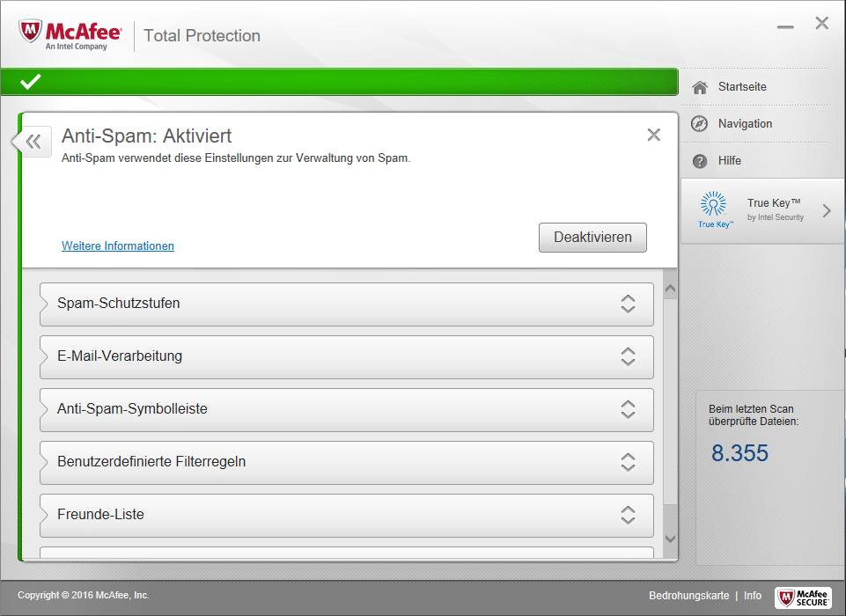Click the McAfee Secure badge
Screen dimensions: 846x616
click(x=803, y=598)
